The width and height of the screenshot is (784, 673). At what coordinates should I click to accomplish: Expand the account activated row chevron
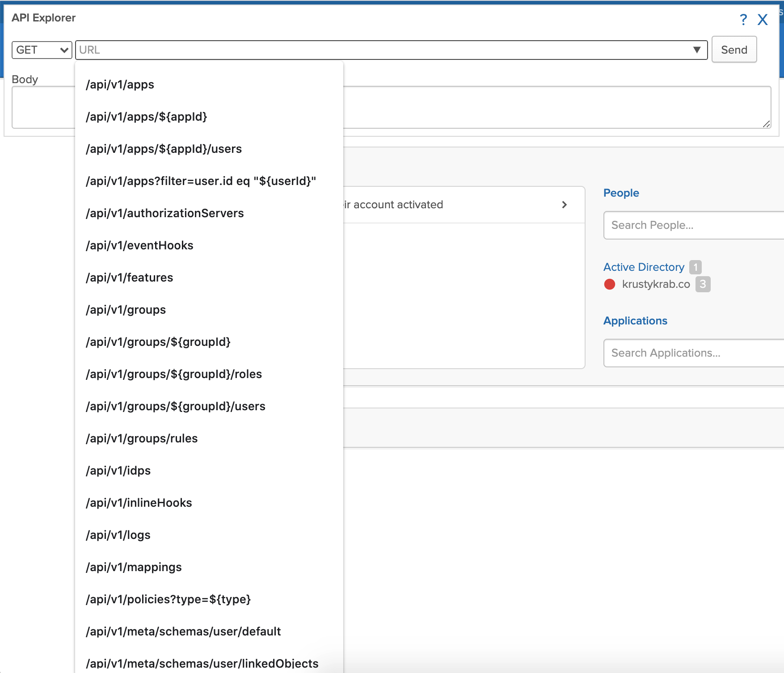[564, 205]
